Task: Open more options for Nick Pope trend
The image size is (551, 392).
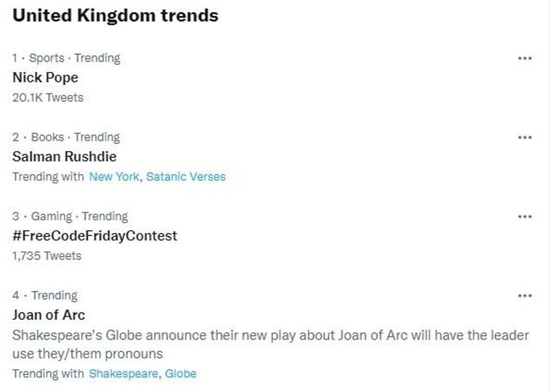Action: (524, 58)
